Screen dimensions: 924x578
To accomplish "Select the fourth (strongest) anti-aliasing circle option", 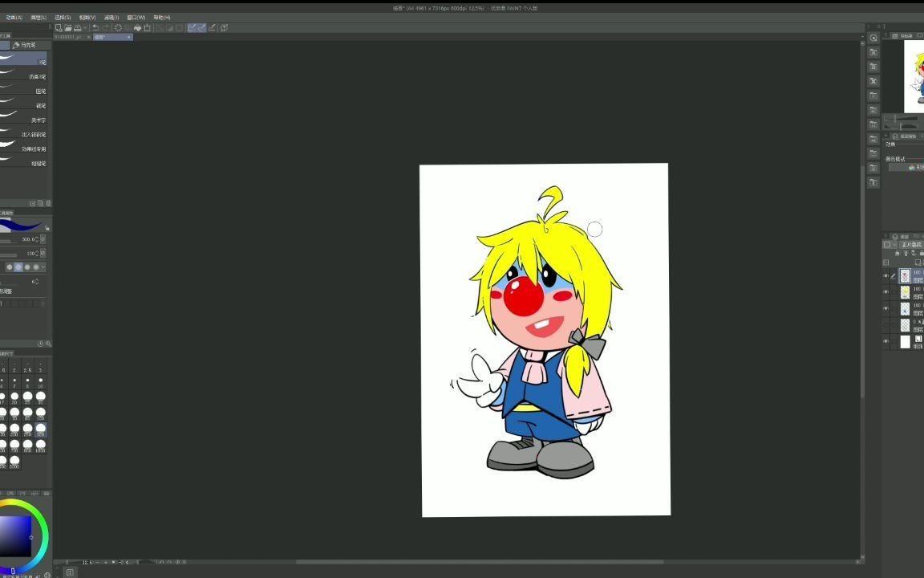I will click(x=36, y=267).
